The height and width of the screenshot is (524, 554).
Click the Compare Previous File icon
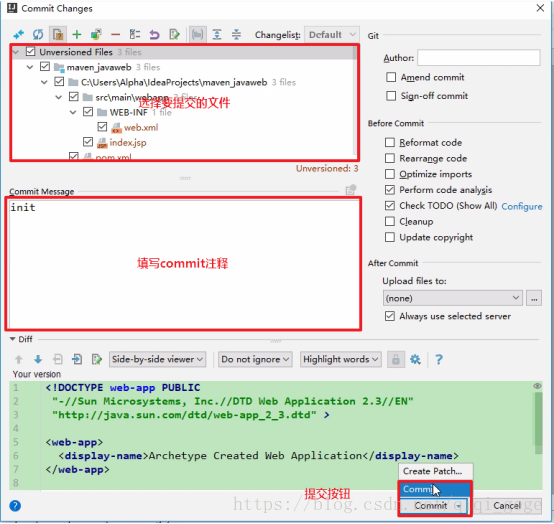click(58, 360)
